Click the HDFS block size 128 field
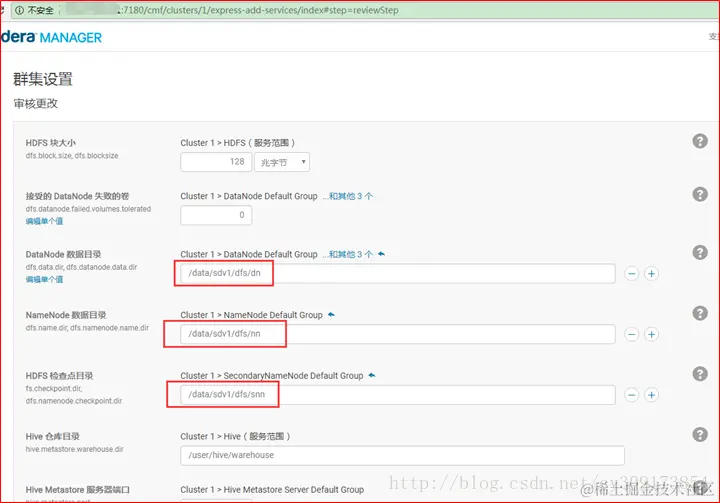 [x=216, y=162]
